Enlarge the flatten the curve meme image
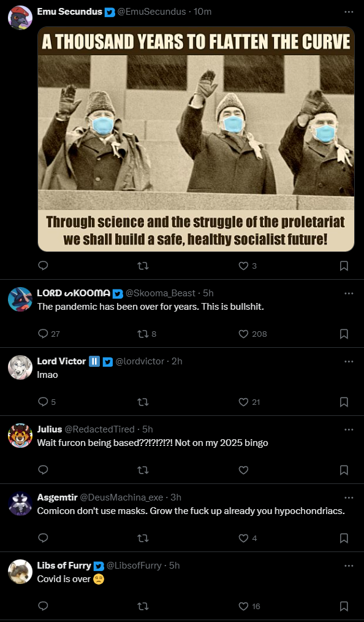Viewport: 364px width, 622px height. coord(196,139)
